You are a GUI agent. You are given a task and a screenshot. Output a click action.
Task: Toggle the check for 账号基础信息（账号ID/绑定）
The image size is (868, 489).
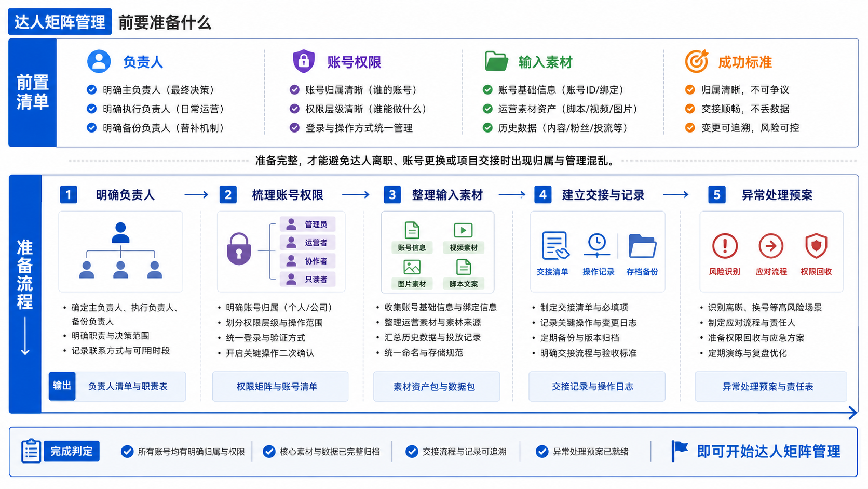click(487, 89)
